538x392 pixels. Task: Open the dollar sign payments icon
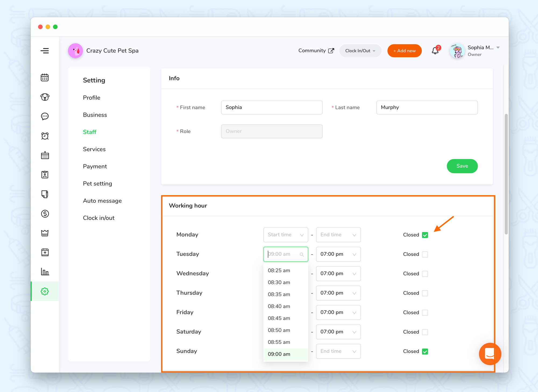[45, 213]
